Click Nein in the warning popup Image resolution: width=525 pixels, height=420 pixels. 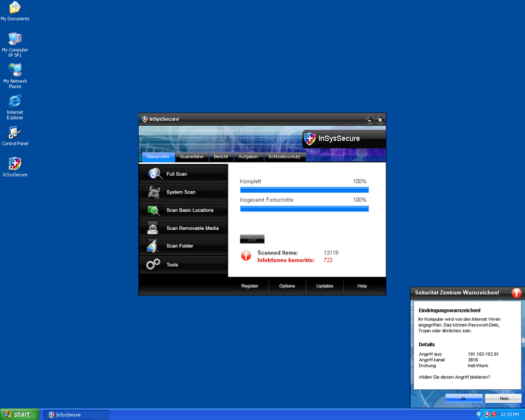pos(503,397)
